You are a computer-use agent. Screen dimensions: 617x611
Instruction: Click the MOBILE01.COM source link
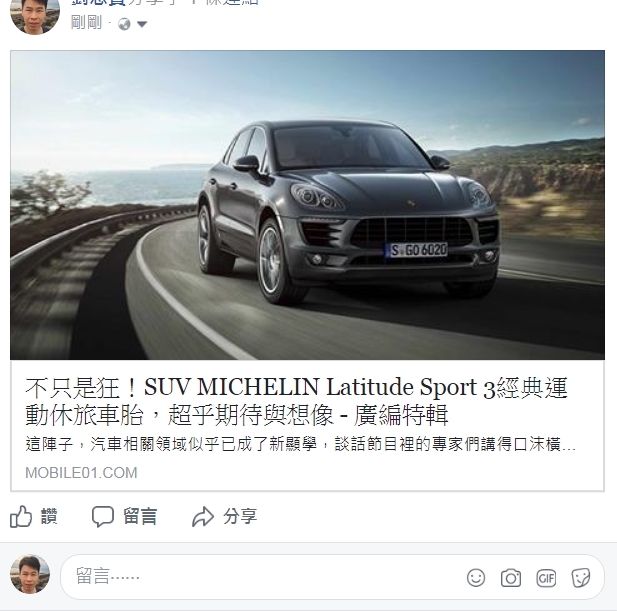(x=81, y=473)
